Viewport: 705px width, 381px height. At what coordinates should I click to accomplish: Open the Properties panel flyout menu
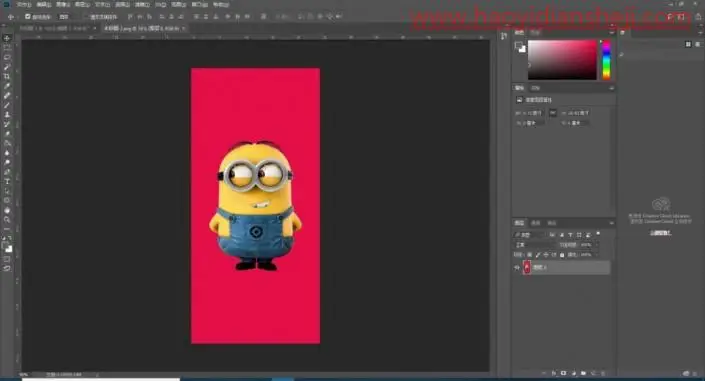click(x=611, y=88)
